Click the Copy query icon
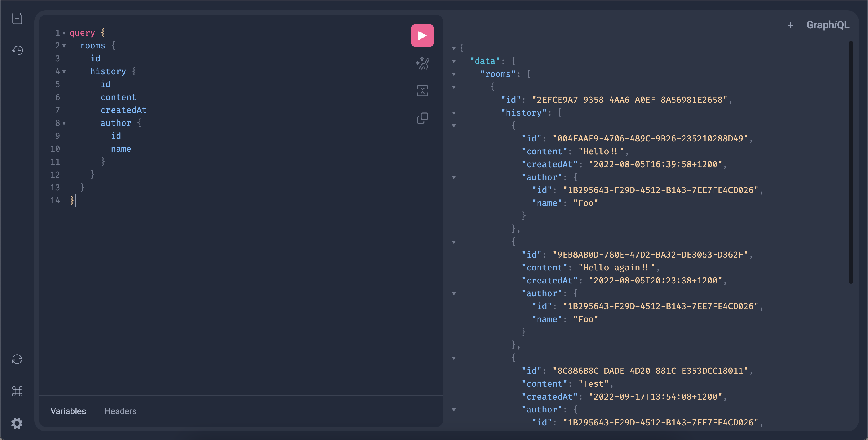 pyautogui.click(x=422, y=118)
